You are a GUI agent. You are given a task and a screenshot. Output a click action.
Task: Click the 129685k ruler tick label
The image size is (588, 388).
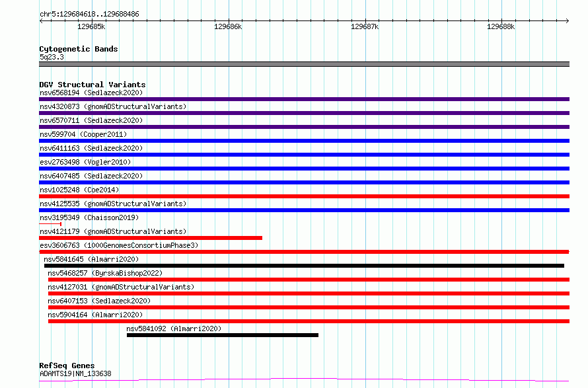(91, 26)
